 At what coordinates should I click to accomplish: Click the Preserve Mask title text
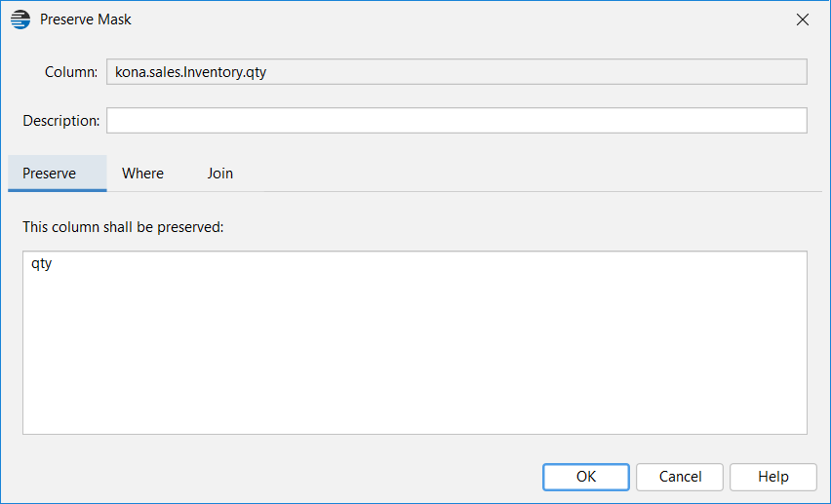click(x=85, y=19)
